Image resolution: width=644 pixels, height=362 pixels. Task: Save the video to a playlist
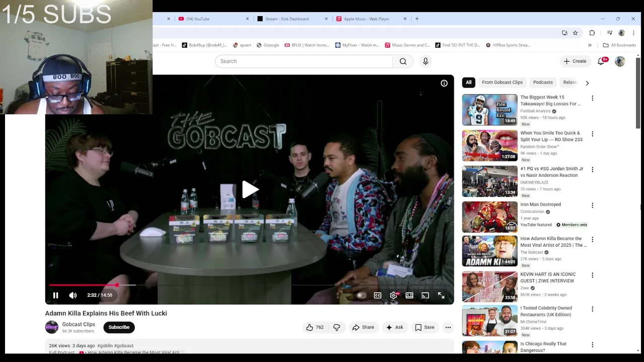(x=425, y=327)
